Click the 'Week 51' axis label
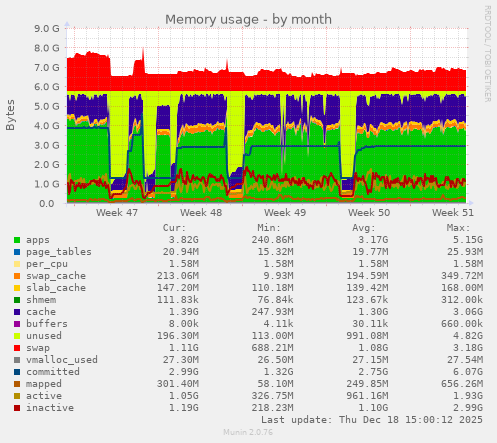The height and width of the screenshot is (443, 497). point(453,213)
